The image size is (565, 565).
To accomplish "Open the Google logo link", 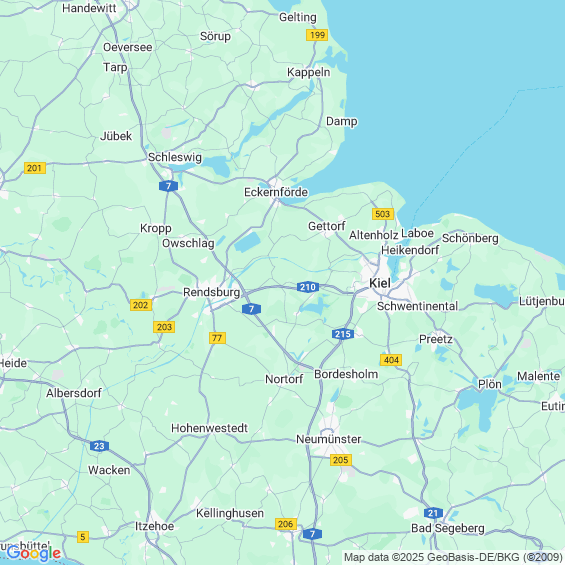I will (34, 553).
